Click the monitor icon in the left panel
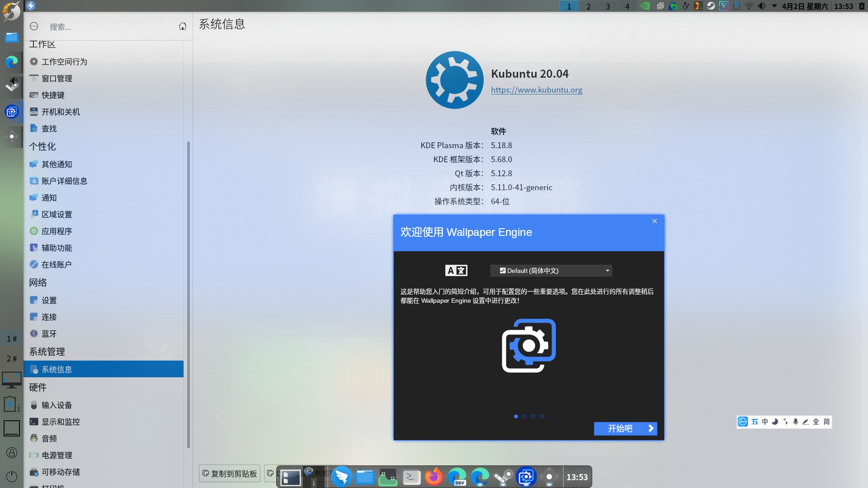Image resolution: width=868 pixels, height=488 pixels. (12, 380)
